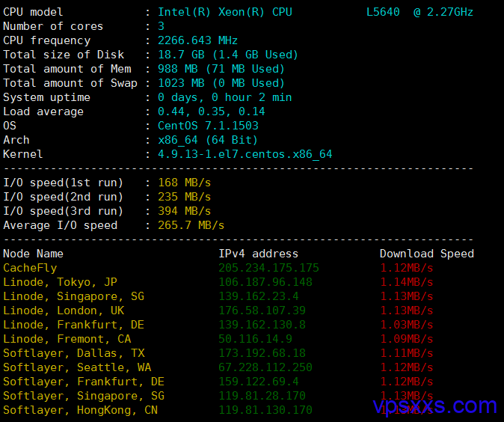This screenshot has height=422, width=504.
Task: Select the 'Linode, Fremont, CA' node
Action: (x=67, y=339)
